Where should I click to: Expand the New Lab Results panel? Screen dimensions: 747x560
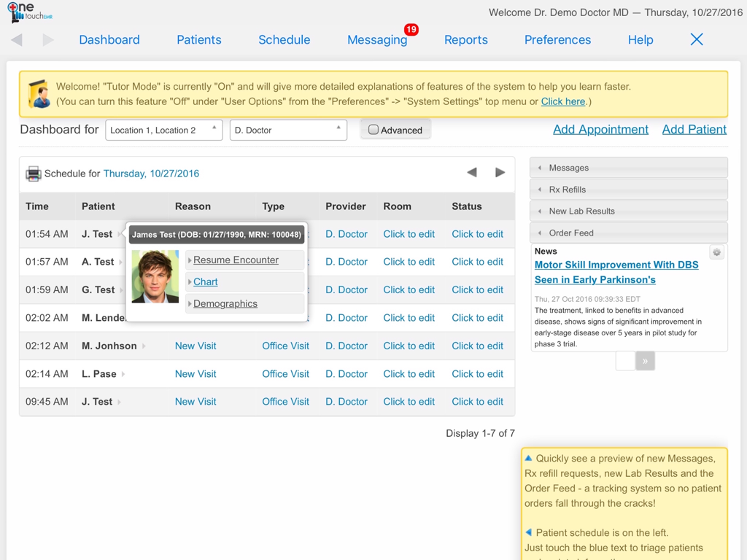(628, 211)
